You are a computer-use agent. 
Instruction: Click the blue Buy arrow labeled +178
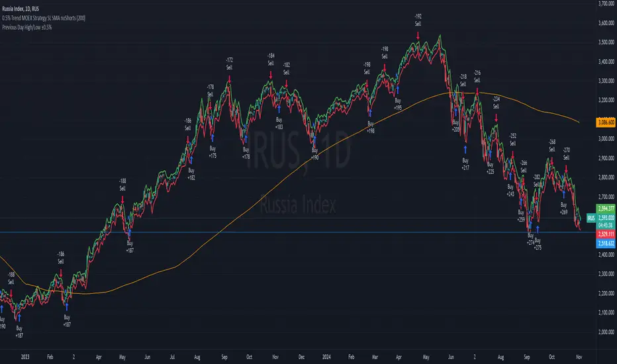coord(246,139)
